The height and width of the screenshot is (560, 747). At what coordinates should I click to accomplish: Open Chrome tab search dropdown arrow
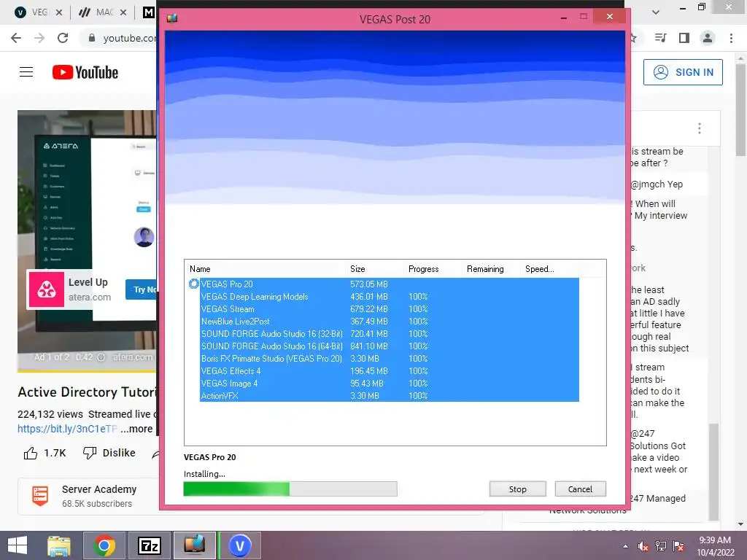(x=656, y=12)
